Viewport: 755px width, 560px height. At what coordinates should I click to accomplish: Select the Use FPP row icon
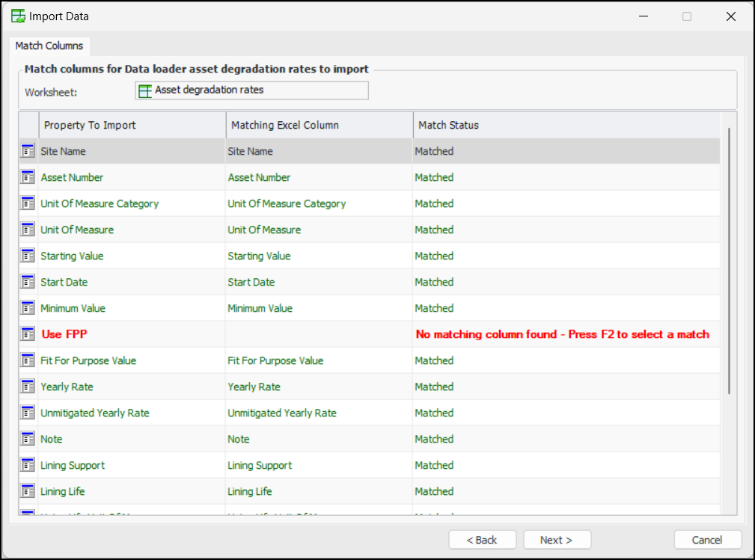pos(28,334)
